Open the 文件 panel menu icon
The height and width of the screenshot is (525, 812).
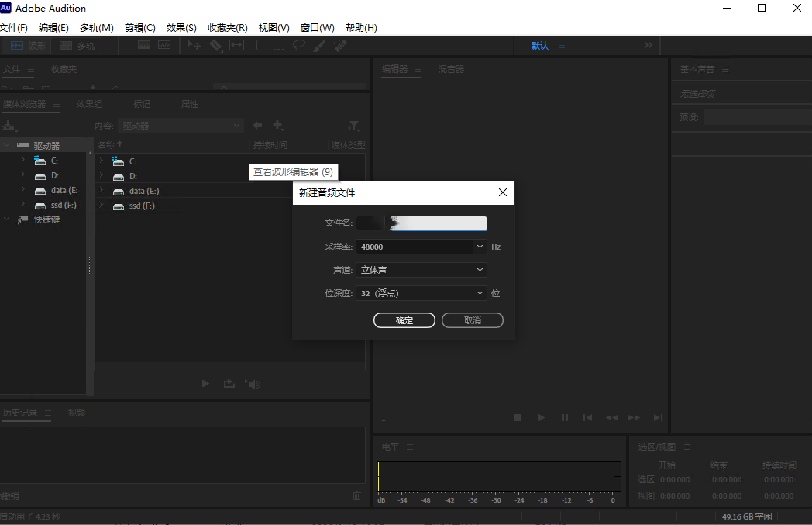[x=31, y=70]
